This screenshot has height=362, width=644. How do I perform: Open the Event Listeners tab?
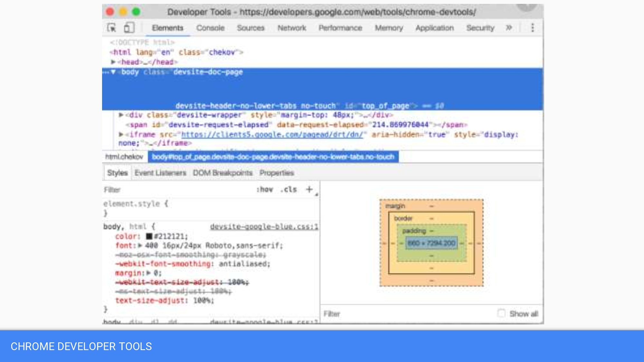pyautogui.click(x=160, y=173)
